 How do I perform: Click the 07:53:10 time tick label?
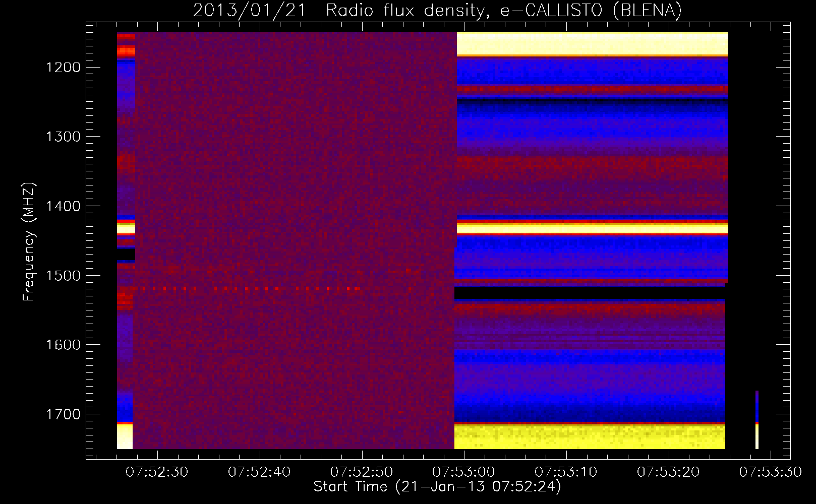(x=566, y=472)
